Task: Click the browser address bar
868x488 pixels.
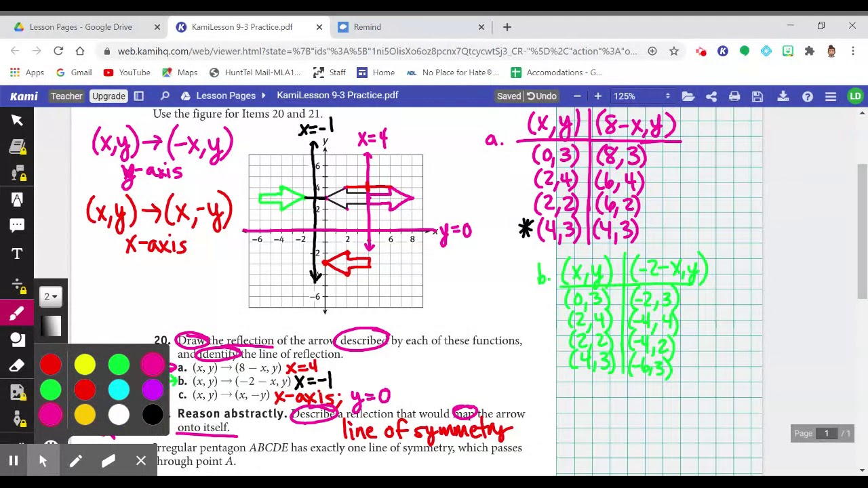Action: coord(377,51)
